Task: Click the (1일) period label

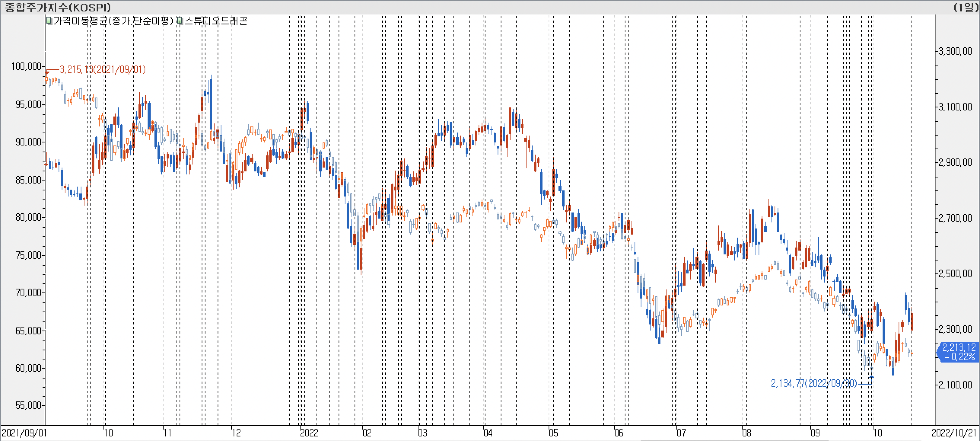Action: pyautogui.click(x=966, y=7)
